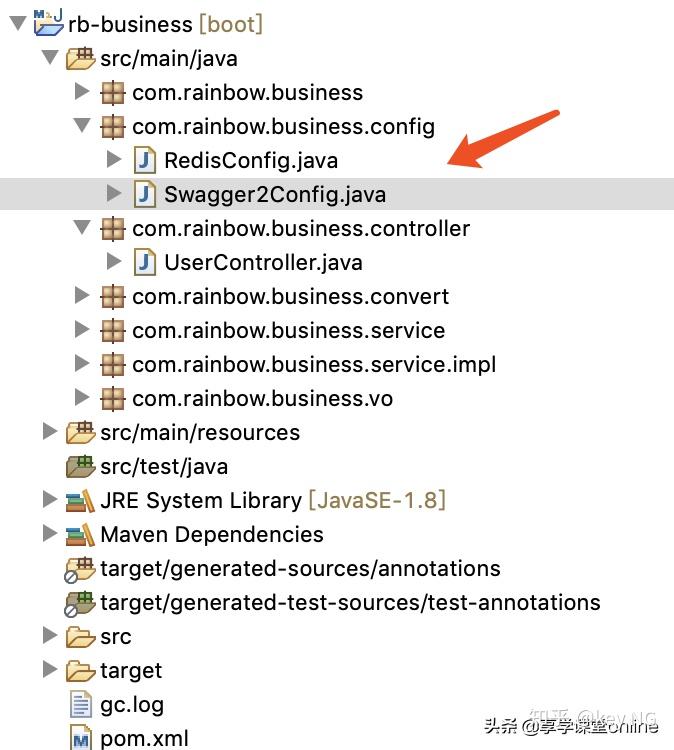Select the UserController.java label
This screenshot has width=674, height=750.
coord(264,263)
